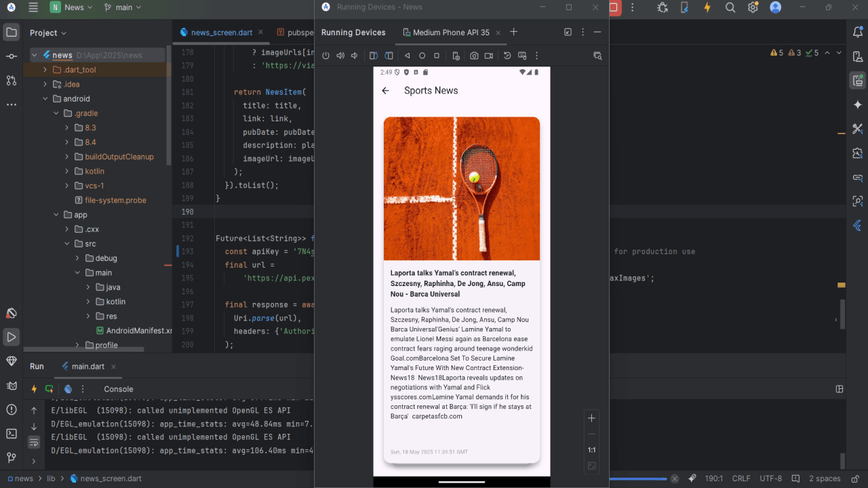Image resolution: width=868 pixels, height=488 pixels.
Task: Open Flutter Hot Reload lightning in Run panel
Action: coord(34,389)
